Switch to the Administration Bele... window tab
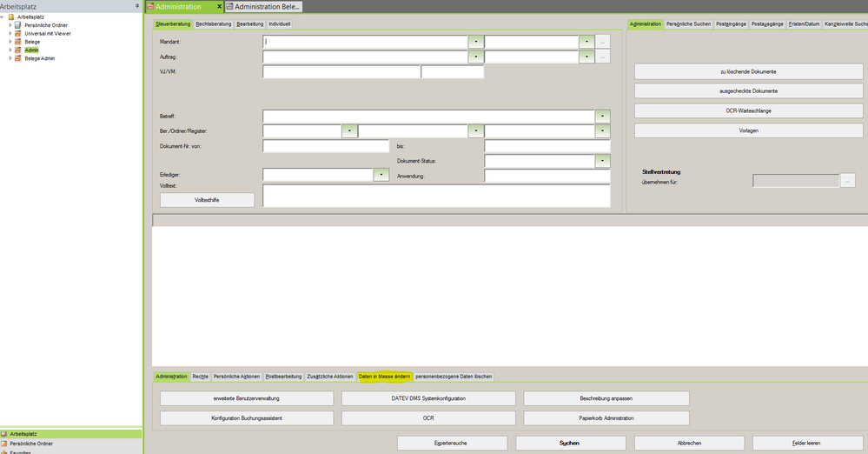The width and height of the screenshot is (868, 454). 263,7
